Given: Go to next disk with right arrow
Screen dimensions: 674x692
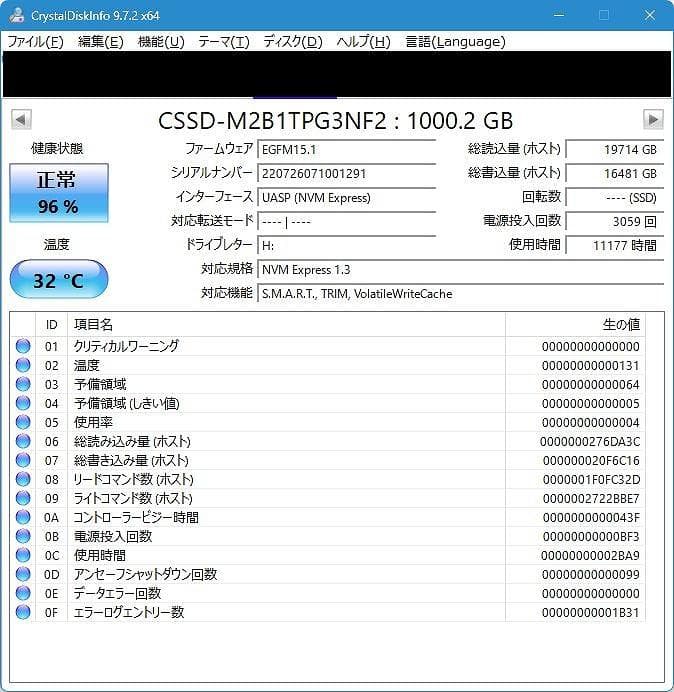Looking at the screenshot, I should (x=653, y=119).
